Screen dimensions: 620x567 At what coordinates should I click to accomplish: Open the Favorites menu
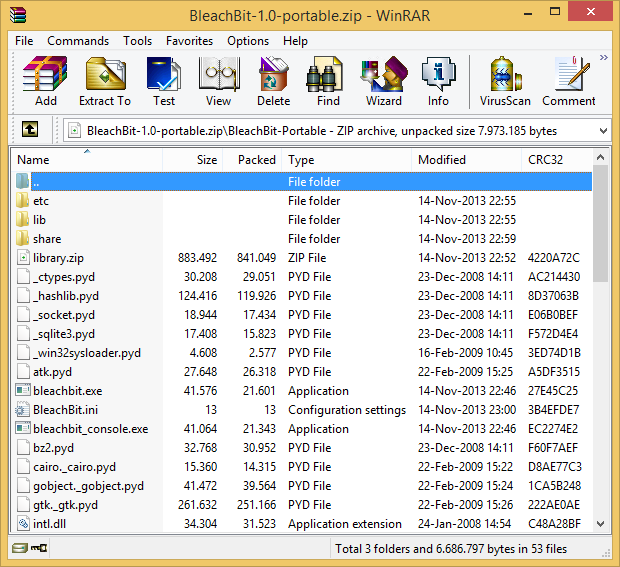189,41
